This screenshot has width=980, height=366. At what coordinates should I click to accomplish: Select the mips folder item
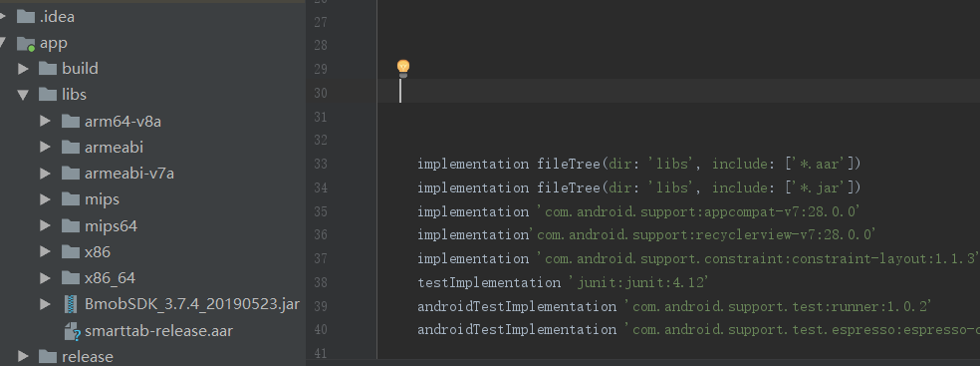102,199
